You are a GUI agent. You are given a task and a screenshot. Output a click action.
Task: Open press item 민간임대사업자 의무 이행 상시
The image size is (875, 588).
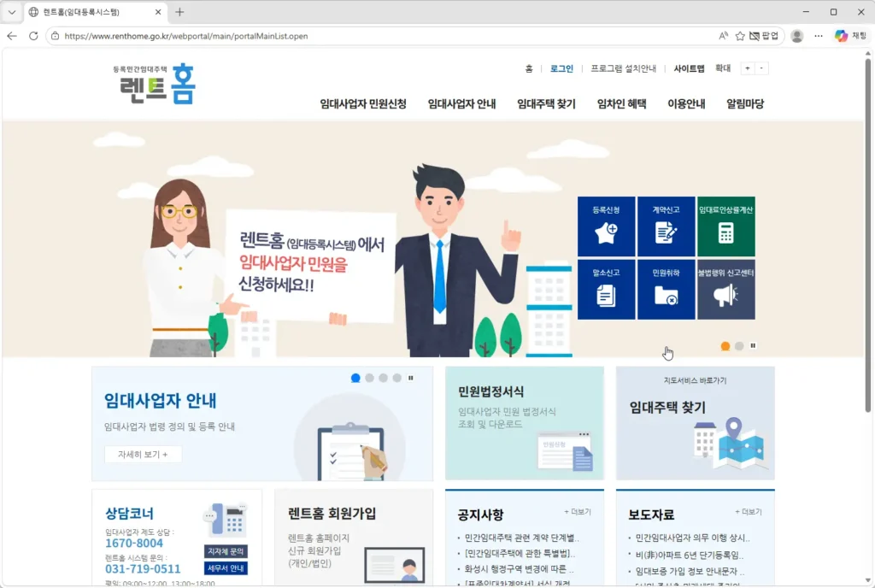coord(692,538)
